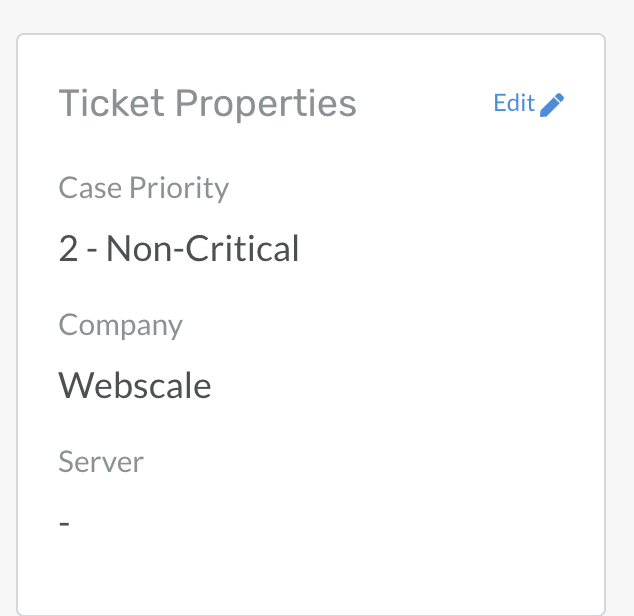The height and width of the screenshot is (616, 634).
Task: Click the hyphen in "2 - Non-Critical"
Action: [x=92, y=249]
